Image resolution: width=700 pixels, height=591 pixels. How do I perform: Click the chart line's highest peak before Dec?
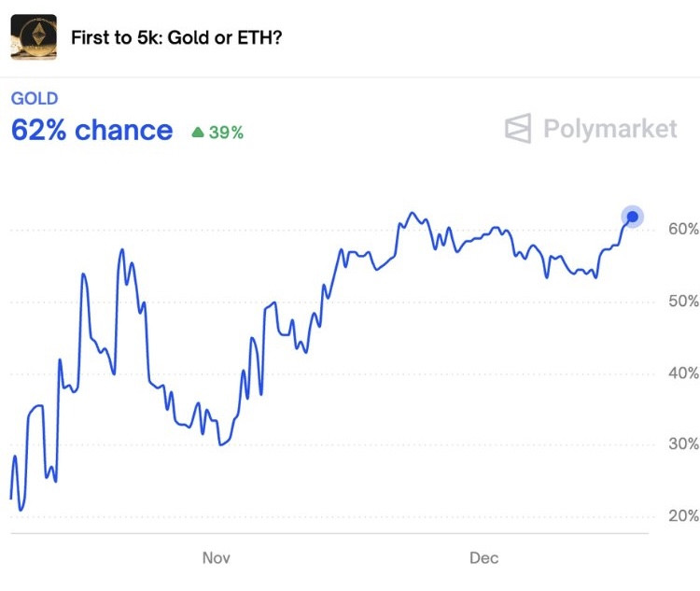click(413, 213)
